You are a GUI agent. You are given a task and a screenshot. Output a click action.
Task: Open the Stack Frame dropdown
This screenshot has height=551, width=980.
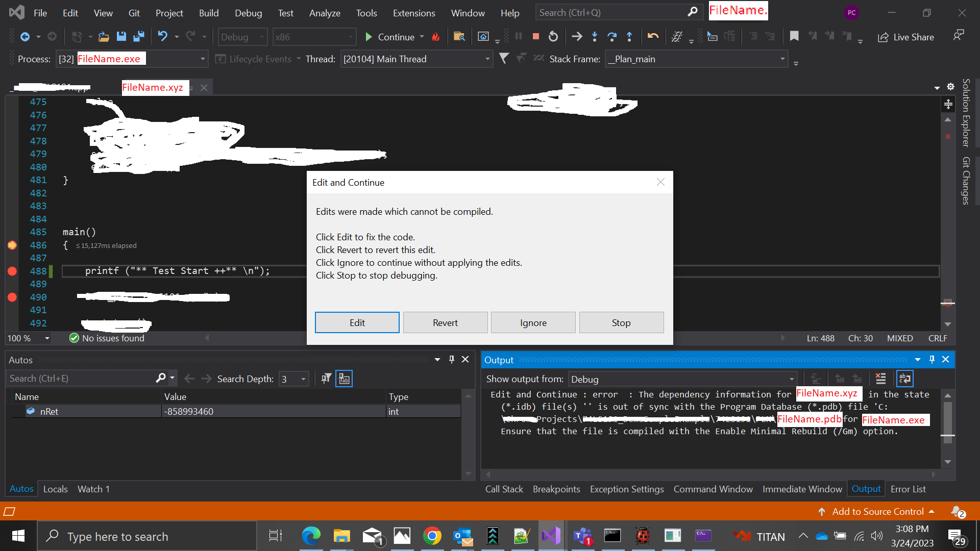click(x=782, y=59)
